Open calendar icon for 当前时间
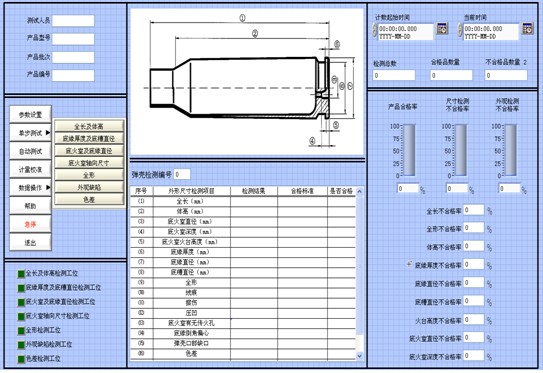 tap(528, 29)
